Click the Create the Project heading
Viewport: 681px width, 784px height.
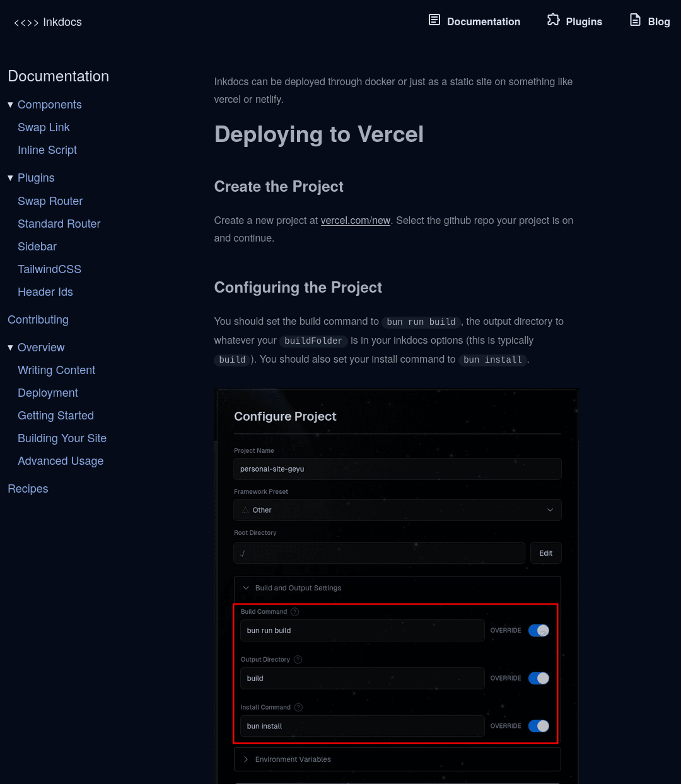279,187
